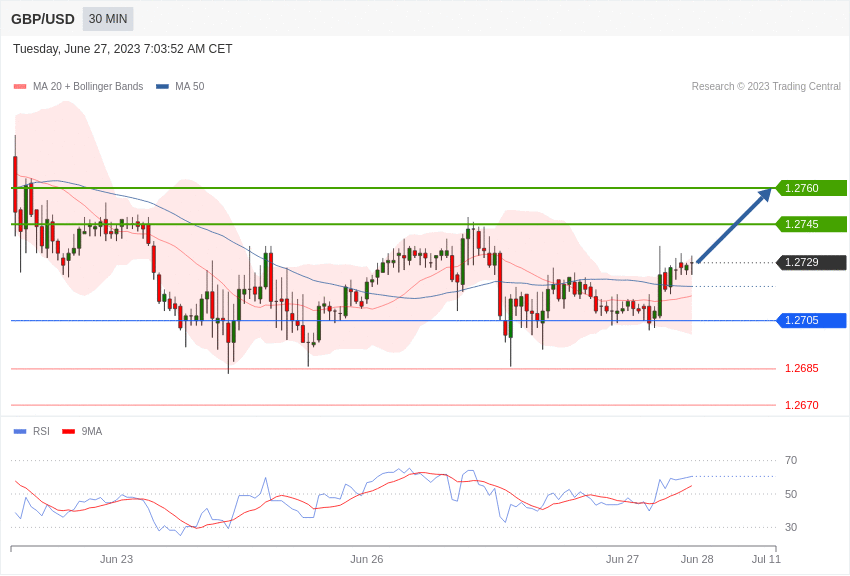Image resolution: width=850 pixels, height=576 pixels.
Task: Click the MA 20 + Bollinger Bands legend swatch
Action: pos(20,87)
